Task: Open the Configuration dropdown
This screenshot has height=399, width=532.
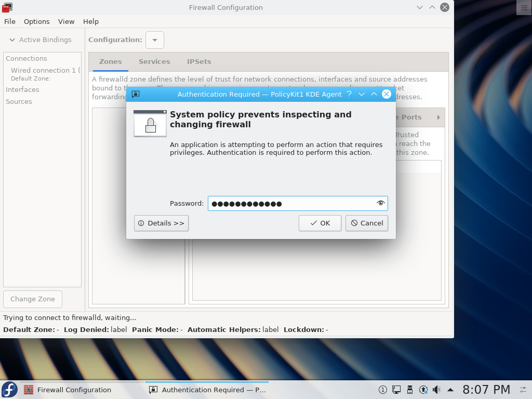Action: (155, 39)
